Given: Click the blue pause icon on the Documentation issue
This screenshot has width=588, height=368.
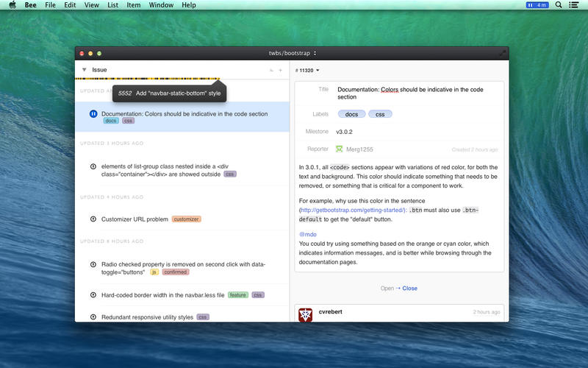Looking at the screenshot, I should point(93,114).
